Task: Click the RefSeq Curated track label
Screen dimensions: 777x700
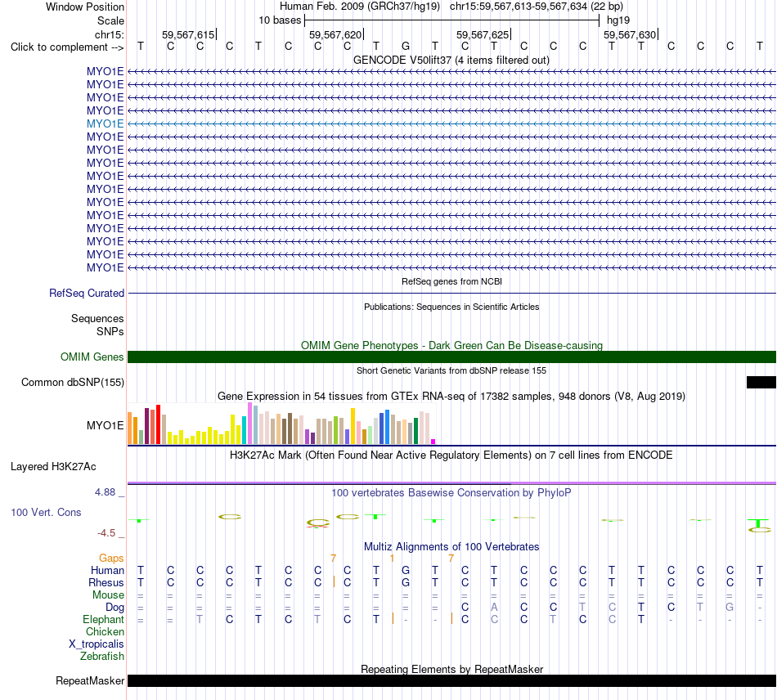Action: [x=87, y=294]
